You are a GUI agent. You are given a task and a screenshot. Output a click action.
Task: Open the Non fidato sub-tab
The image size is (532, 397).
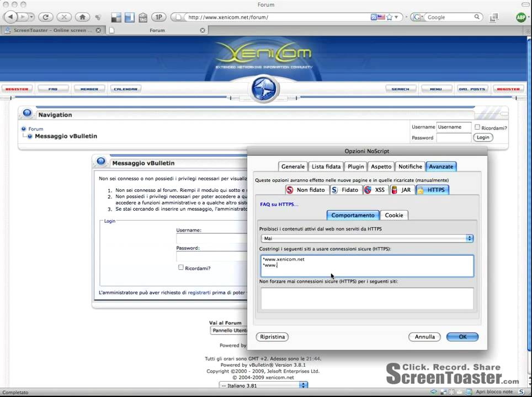(x=307, y=190)
